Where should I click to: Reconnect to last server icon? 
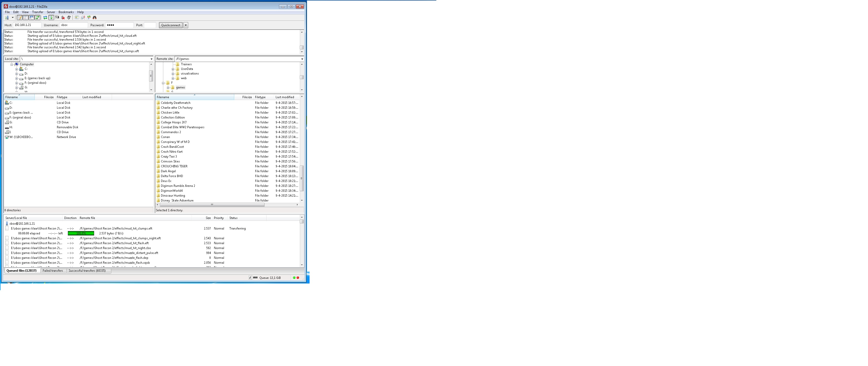click(69, 17)
